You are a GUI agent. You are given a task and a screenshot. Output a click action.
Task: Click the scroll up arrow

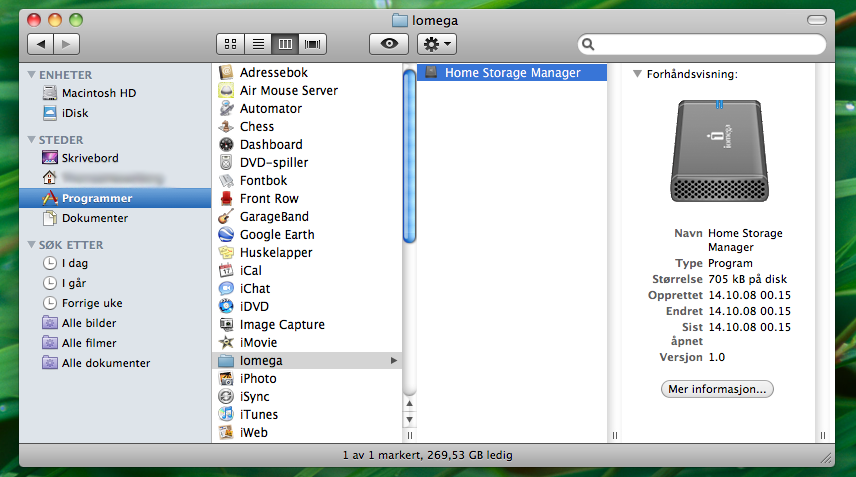coord(409,403)
